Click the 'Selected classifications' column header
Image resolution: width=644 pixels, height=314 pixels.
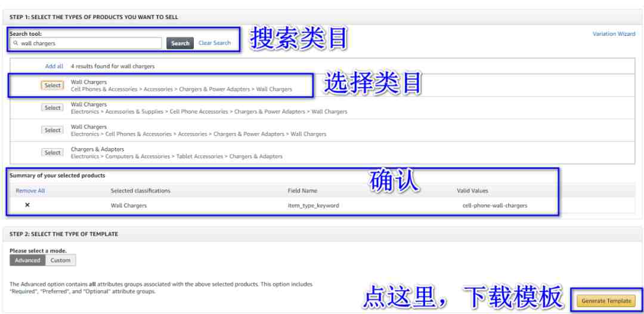141,190
